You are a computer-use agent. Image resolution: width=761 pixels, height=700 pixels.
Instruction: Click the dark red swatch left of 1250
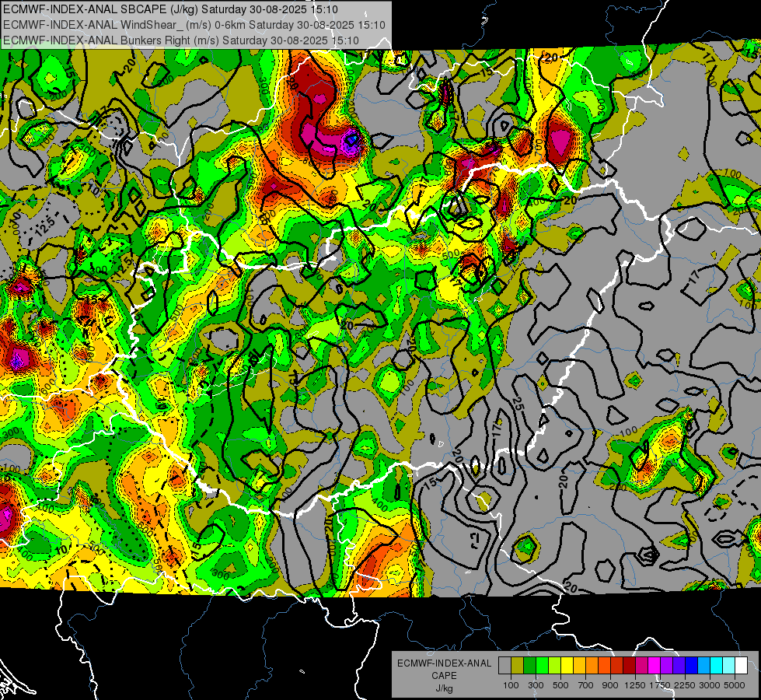click(630, 666)
